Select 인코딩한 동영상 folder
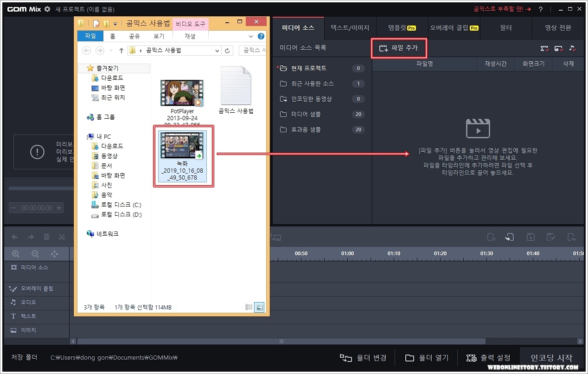The height and width of the screenshot is (374, 588). (x=322, y=99)
